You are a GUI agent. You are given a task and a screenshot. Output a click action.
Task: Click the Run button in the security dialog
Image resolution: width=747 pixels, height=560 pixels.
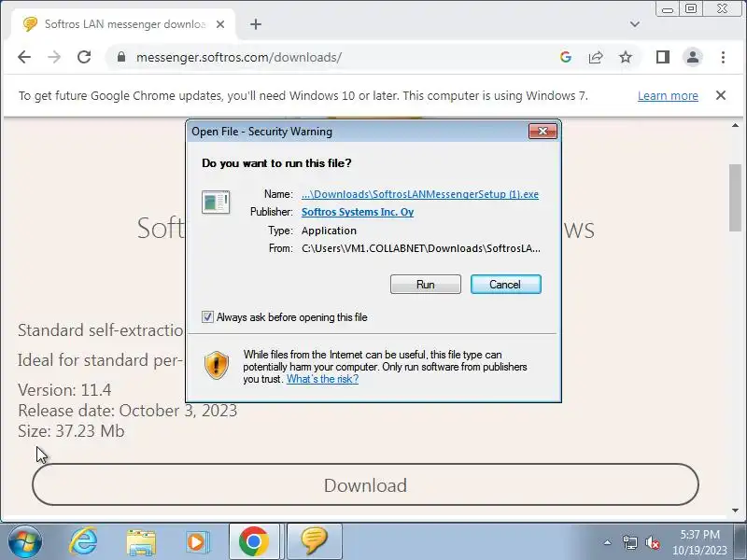tap(426, 285)
